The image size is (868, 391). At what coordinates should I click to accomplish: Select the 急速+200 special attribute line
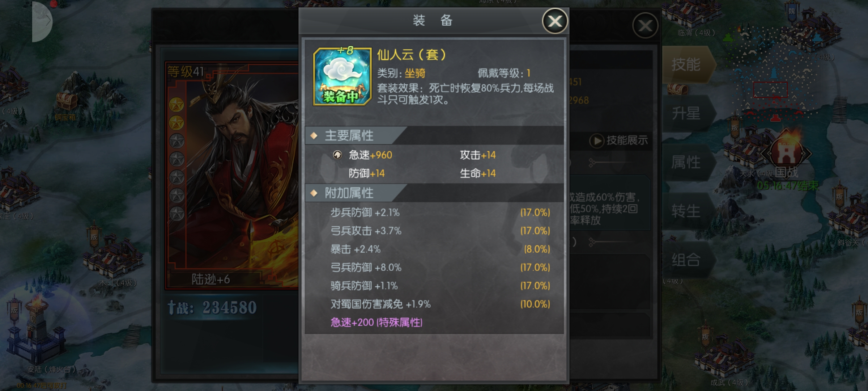point(376,322)
